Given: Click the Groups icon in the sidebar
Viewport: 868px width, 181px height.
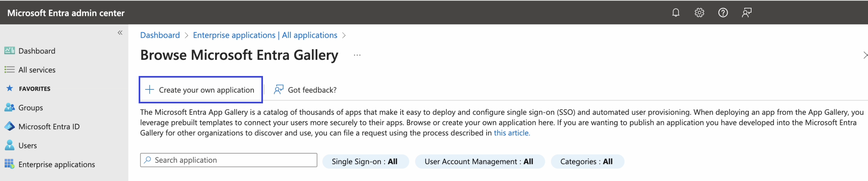Looking at the screenshot, I should click(x=9, y=107).
